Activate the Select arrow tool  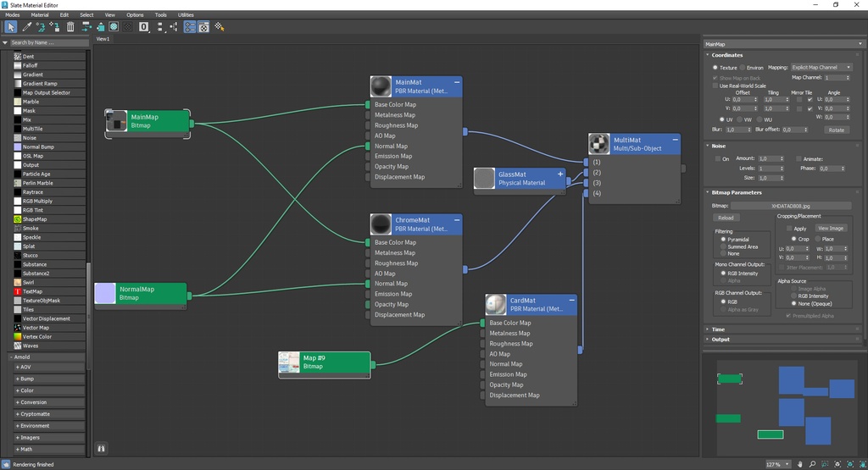(x=11, y=27)
